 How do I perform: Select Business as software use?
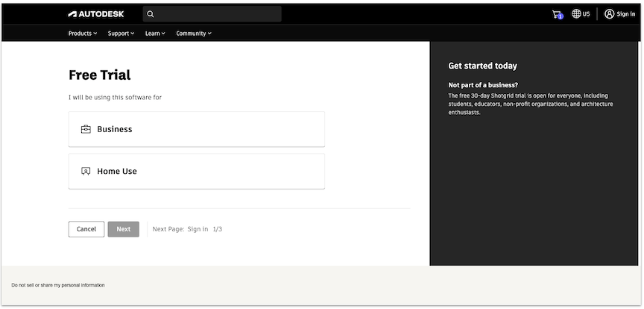coord(196,129)
